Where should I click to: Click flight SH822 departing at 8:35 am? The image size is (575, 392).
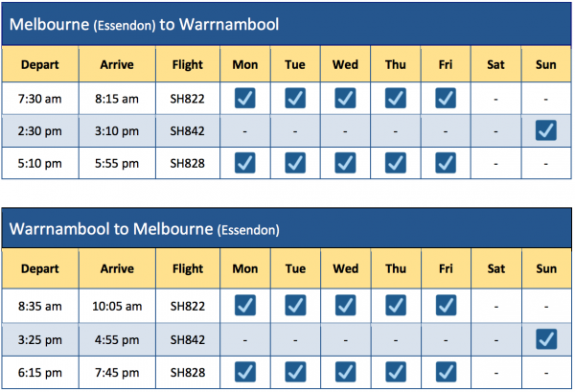tap(187, 305)
